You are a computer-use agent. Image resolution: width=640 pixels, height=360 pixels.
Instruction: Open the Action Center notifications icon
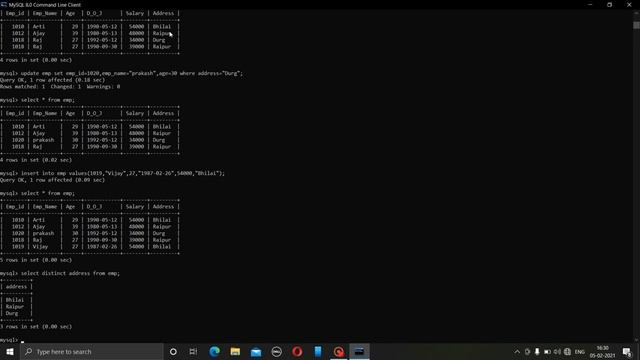tap(627, 351)
